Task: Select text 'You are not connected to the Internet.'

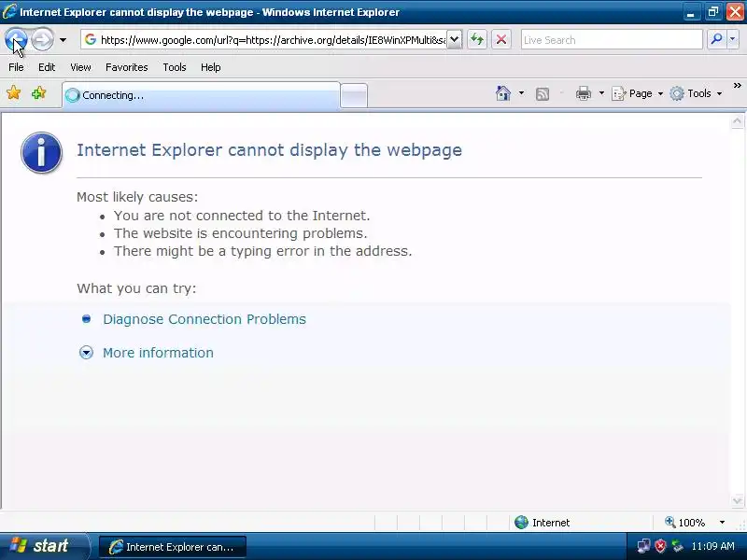Action: (x=242, y=216)
